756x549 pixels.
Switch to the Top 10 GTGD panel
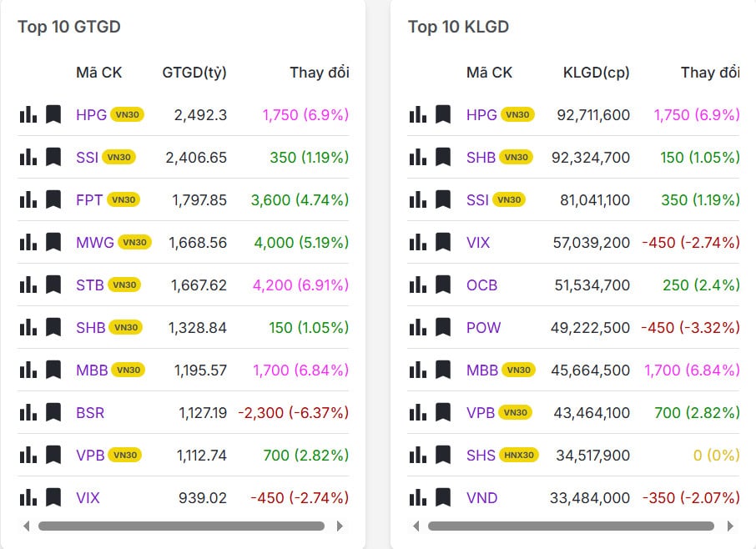point(69,27)
